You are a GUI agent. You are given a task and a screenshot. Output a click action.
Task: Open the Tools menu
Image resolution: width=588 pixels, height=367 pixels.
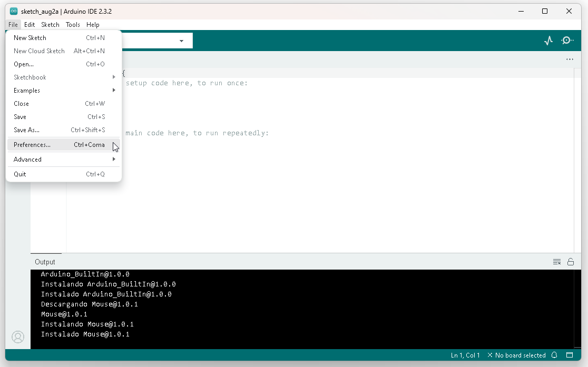(x=73, y=24)
